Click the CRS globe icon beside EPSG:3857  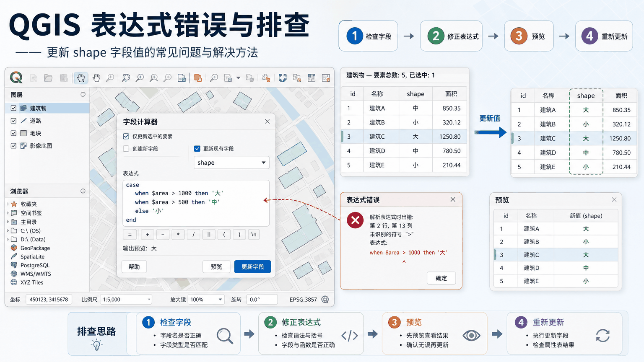[x=325, y=300]
